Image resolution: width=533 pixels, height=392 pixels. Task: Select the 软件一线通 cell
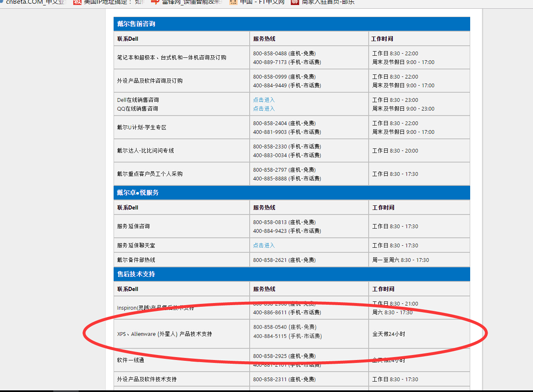181,360
